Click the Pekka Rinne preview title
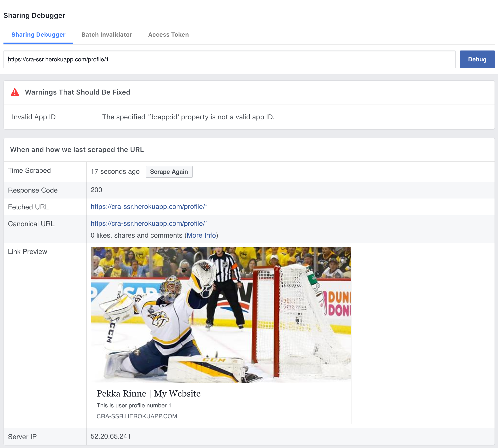This screenshot has height=448, width=498. coord(149,394)
